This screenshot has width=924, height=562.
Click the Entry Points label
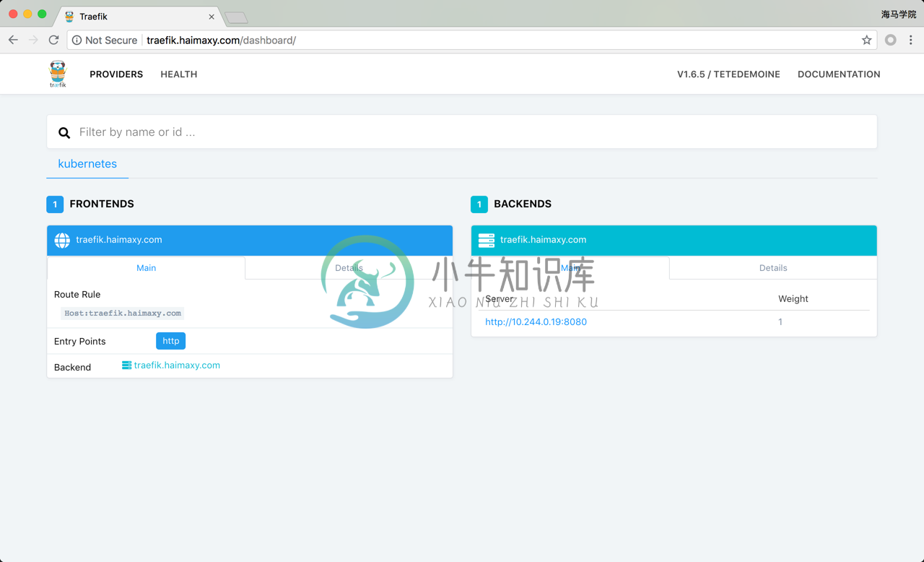80,342
